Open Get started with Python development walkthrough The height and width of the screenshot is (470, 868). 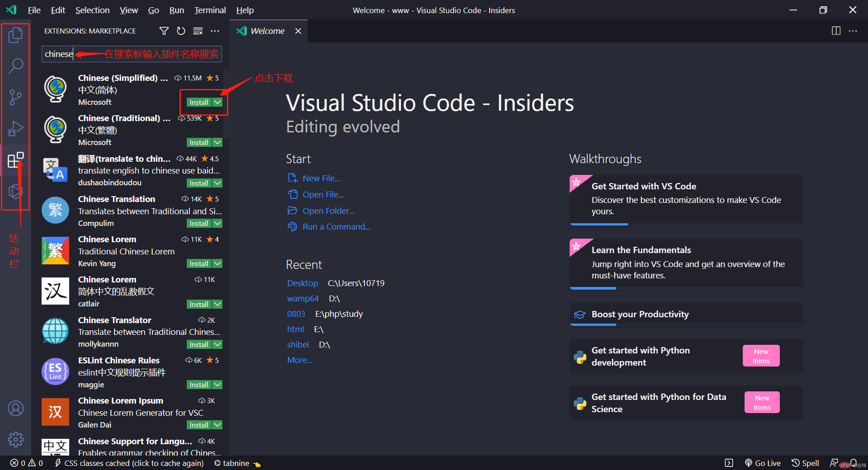pos(686,356)
